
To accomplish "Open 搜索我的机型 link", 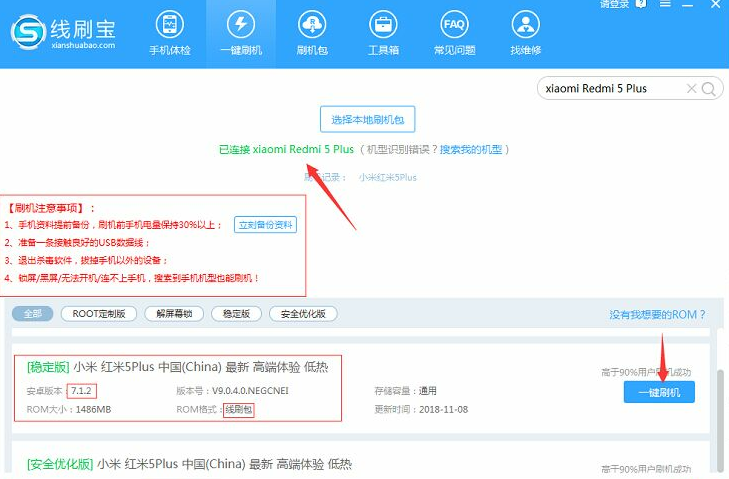I will click(x=473, y=149).
